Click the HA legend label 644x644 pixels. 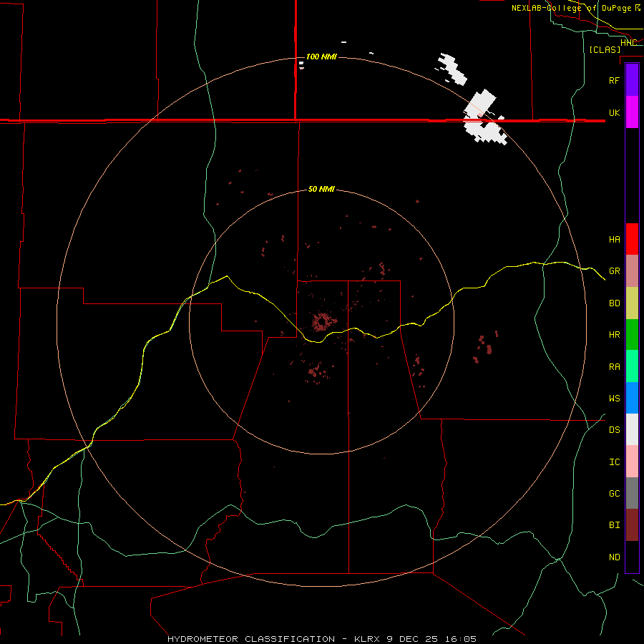tap(614, 239)
